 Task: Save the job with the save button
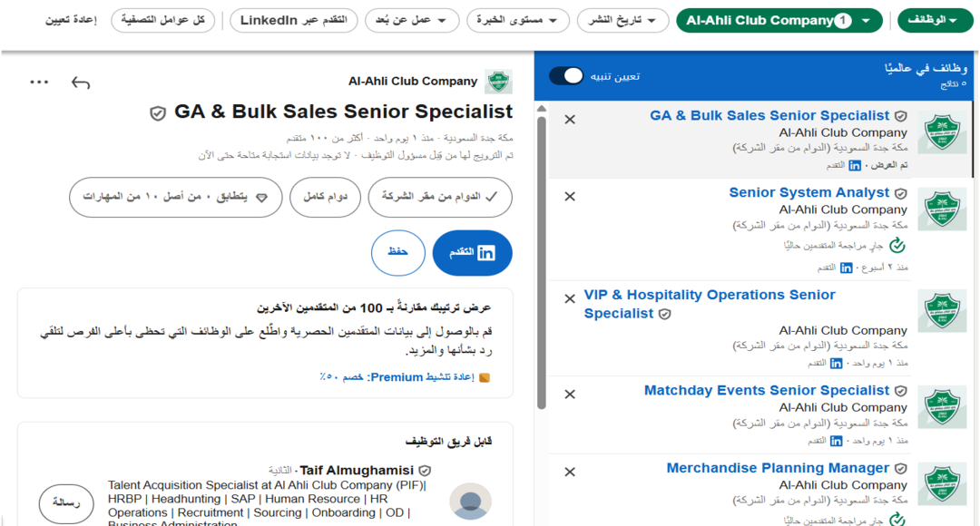point(398,253)
